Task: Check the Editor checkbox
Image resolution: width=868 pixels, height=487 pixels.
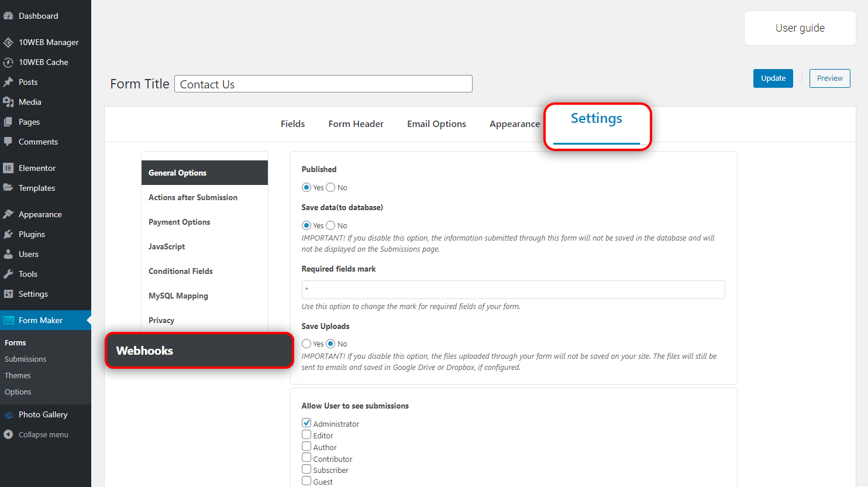Action: [306, 434]
